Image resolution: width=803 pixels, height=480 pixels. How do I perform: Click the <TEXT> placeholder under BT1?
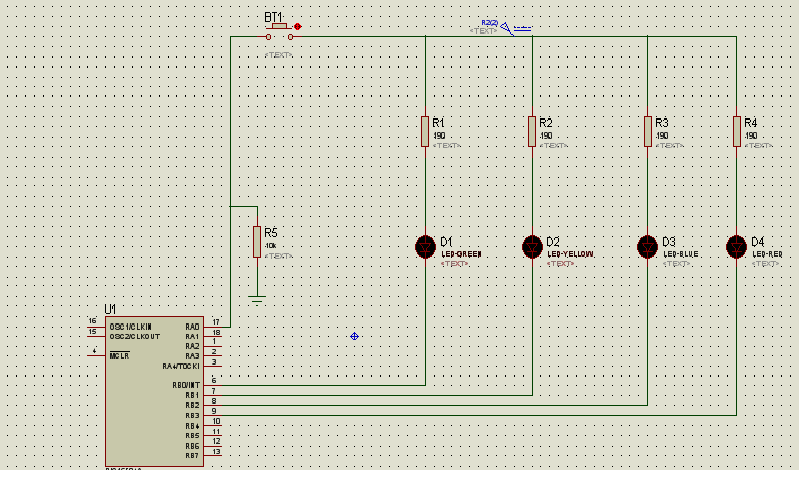[x=279, y=55]
